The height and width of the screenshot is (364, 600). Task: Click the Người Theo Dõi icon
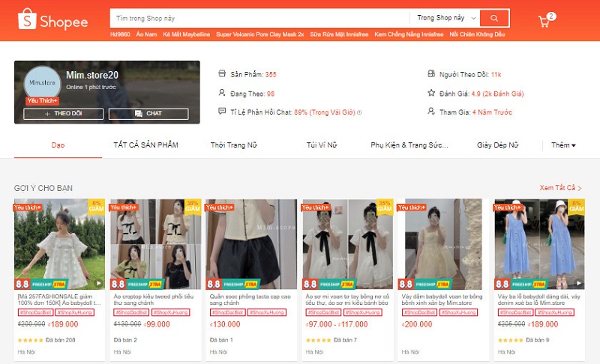[430, 74]
